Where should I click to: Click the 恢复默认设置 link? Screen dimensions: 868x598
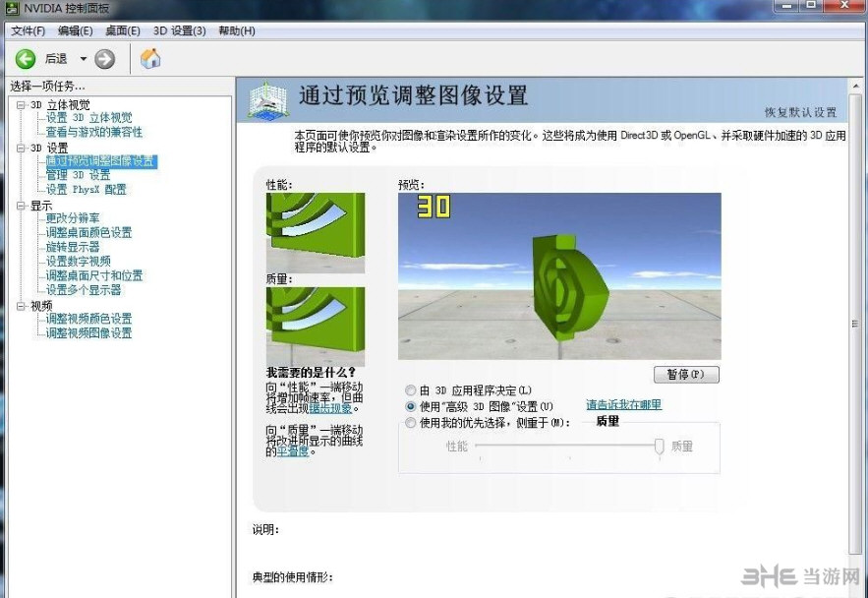(800, 112)
